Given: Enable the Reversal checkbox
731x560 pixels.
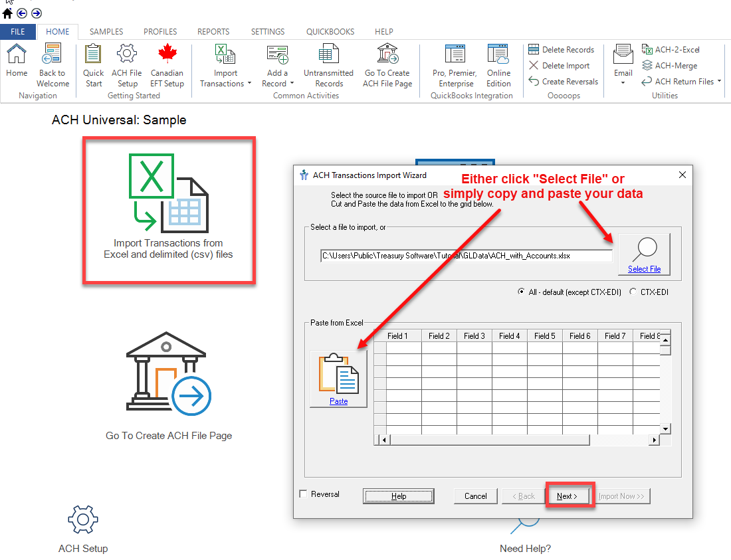Looking at the screenshot, I should [x=303, y=494].
